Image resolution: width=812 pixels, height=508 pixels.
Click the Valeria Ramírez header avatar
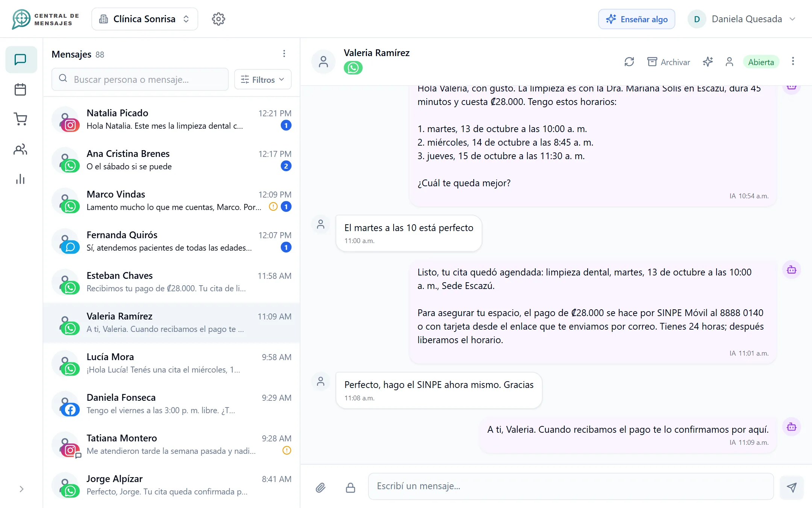323,61
